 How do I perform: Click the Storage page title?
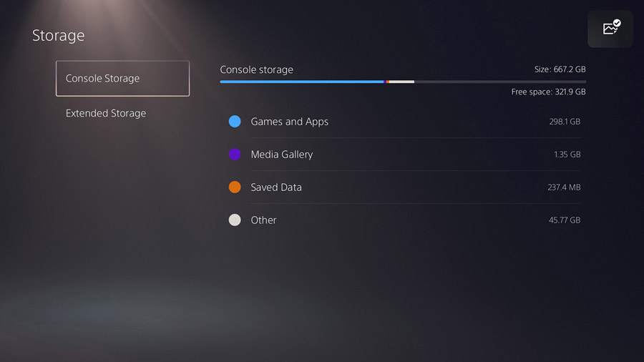coord(59,36)
